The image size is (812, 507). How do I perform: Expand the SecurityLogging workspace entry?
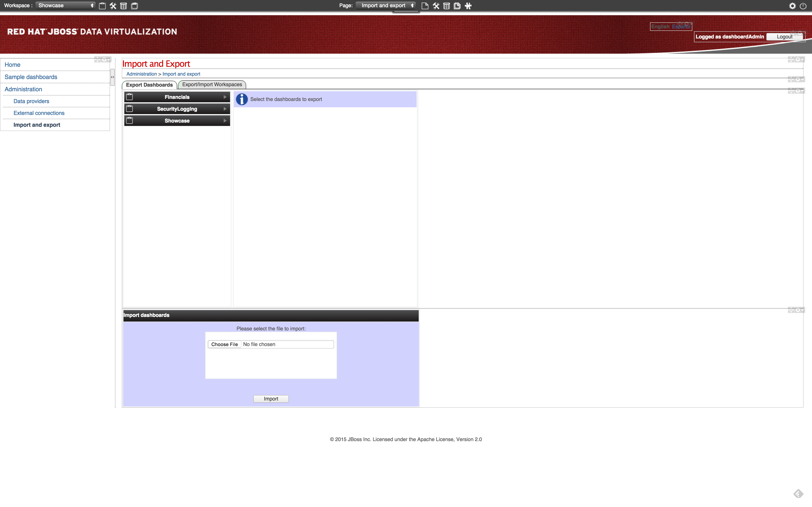click(x=177, y=109)
